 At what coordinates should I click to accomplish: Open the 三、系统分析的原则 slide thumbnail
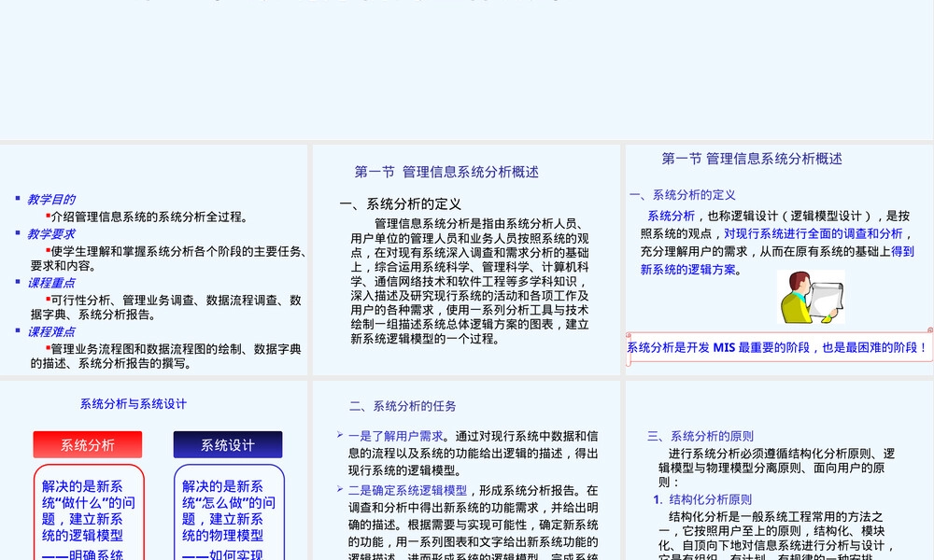pyautogui.click(x=780, y=470)
